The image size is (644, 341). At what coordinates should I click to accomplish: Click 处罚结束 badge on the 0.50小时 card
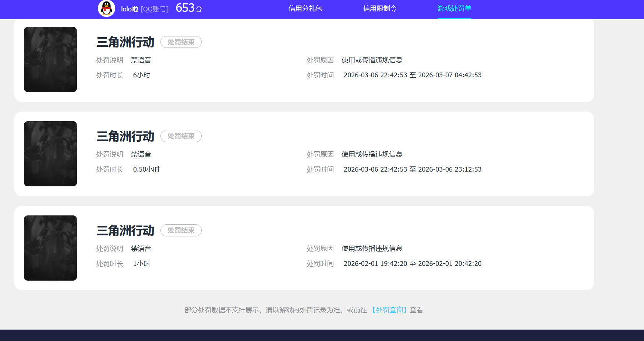pos(181,136)
